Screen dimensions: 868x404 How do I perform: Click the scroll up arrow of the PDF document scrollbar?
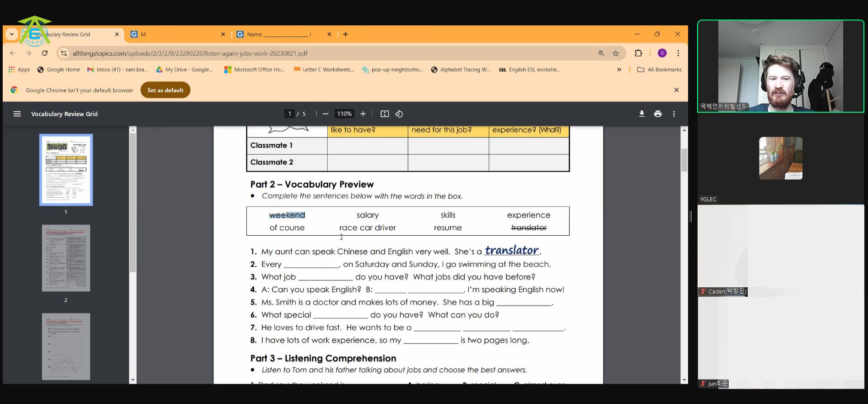(x=684, y=130)
